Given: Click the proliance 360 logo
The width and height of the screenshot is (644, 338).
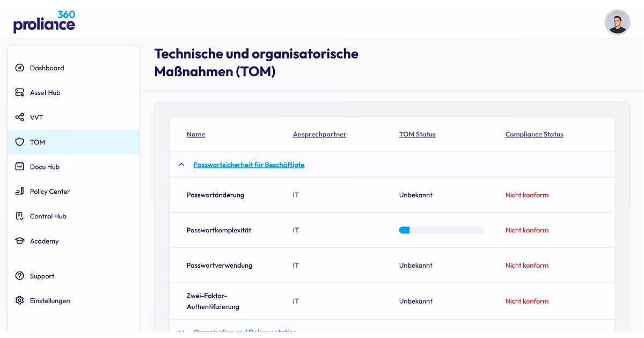Looking at the screenshot, I should [x=45, y=21].
